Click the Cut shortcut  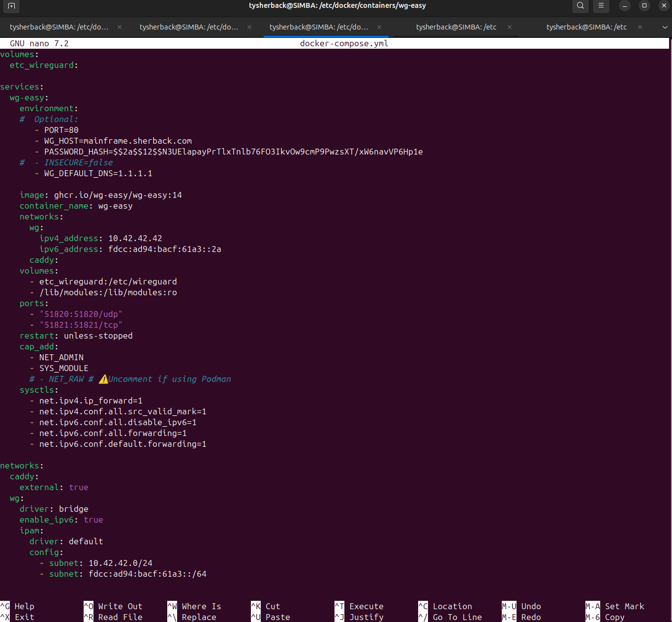click(x=266, y=606)
